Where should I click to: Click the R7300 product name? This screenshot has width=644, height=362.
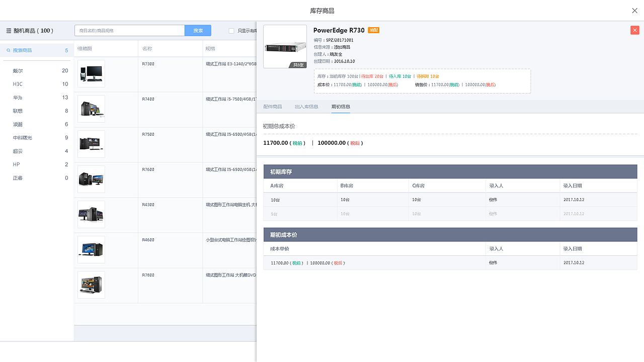coord(148,64)
